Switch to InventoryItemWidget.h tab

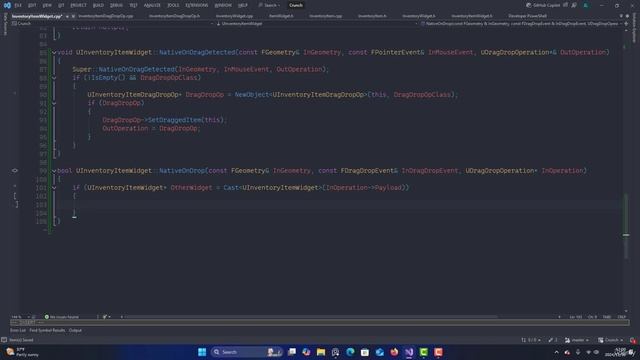click(x=472, y=16)
